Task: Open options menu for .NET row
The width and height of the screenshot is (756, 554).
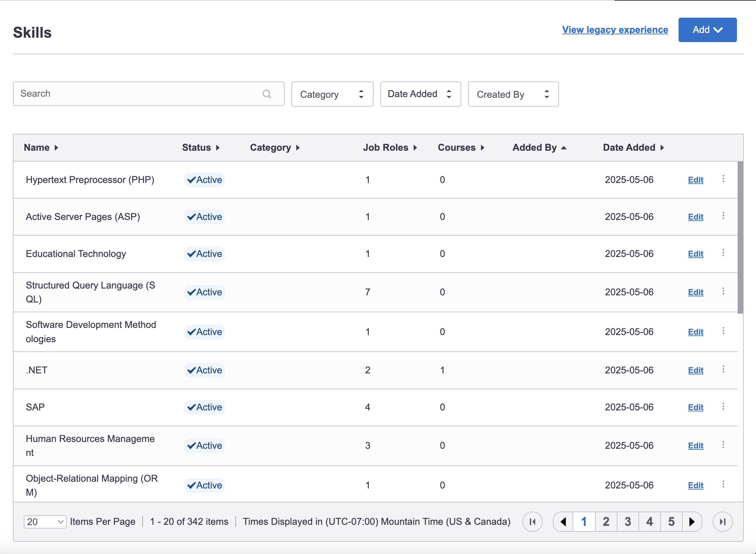Action: [x=723, y=369]
